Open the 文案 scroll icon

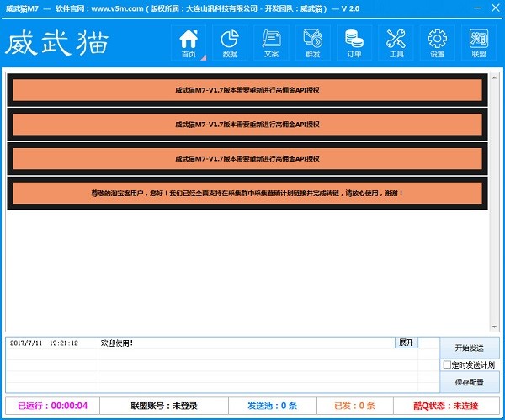point(271,43)
